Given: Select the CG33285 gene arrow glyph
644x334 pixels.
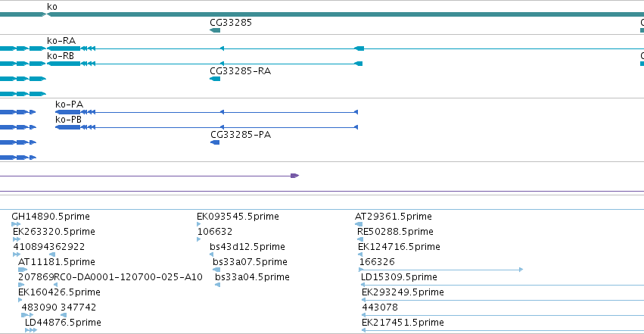Looking at the screenshot, I should pyautogui.click(x=215, y=30).
